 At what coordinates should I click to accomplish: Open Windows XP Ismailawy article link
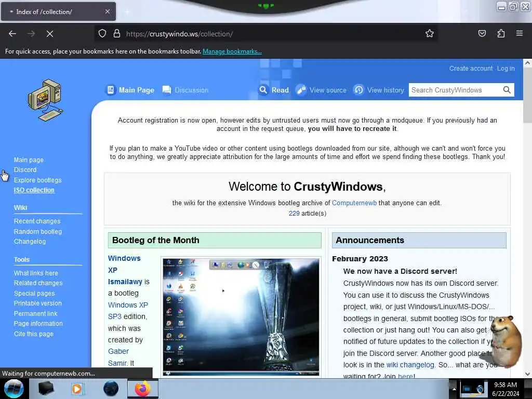(x=125, y=270)
